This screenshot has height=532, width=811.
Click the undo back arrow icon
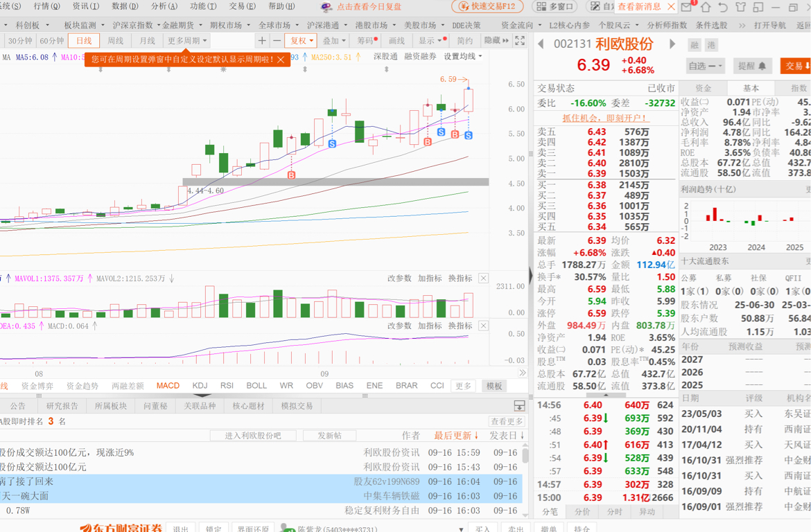pyautogui.click(x=723, y=7)
